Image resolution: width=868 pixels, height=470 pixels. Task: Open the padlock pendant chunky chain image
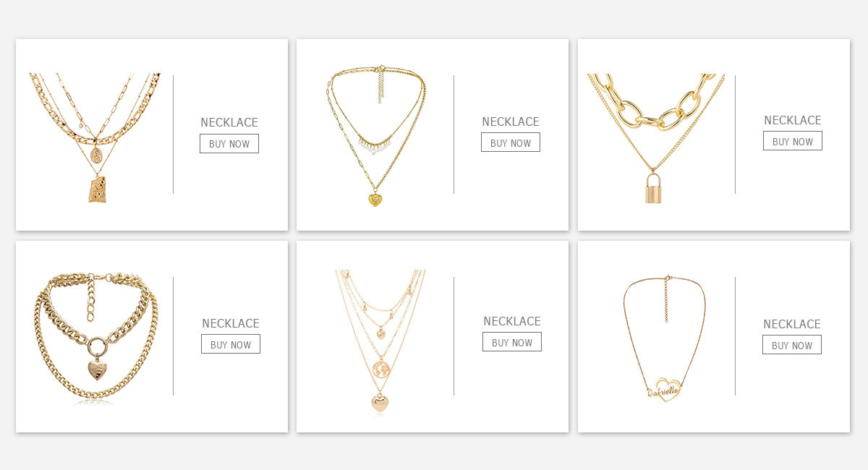click(656, 138)
